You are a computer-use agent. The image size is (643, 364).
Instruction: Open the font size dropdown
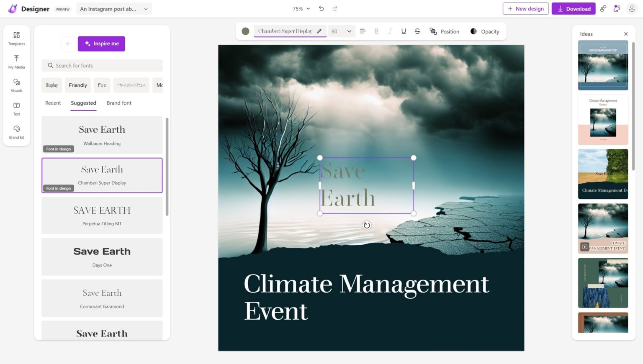pyautogui.click(x=341, y=31)
